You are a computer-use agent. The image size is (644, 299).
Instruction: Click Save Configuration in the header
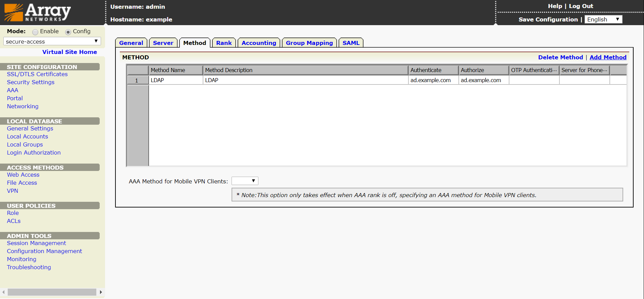548,19
